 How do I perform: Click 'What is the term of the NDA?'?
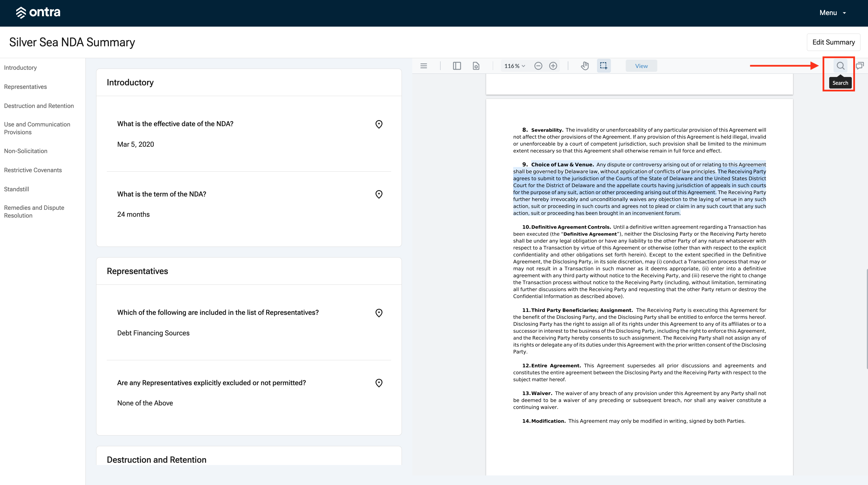tap(162, 194)
